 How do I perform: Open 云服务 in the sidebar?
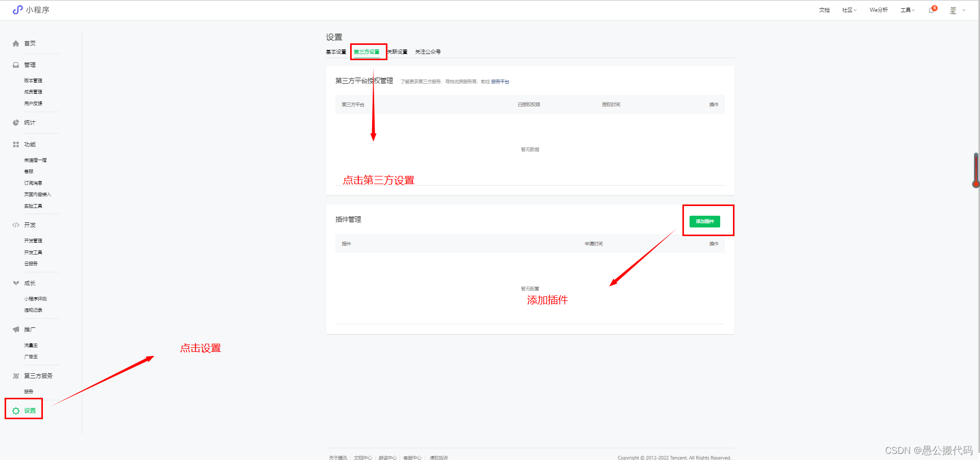tap(31, 264)
